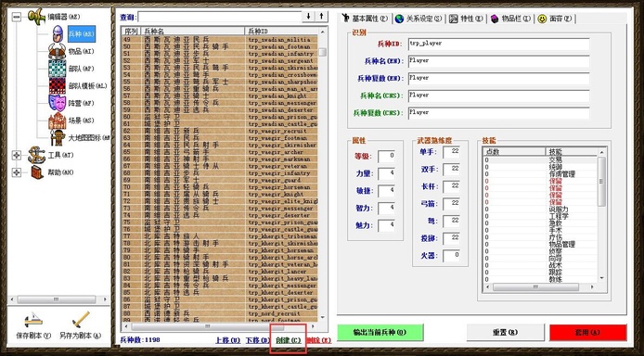Click the 力量 strength value box
Image resolution: width=644 pixels, height=356 pixels.
[386, 173]
